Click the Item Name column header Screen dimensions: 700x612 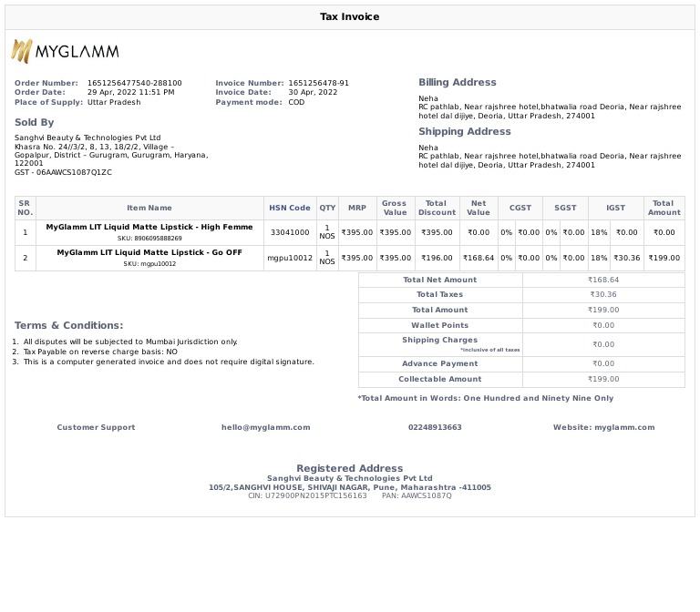(149, 208)
